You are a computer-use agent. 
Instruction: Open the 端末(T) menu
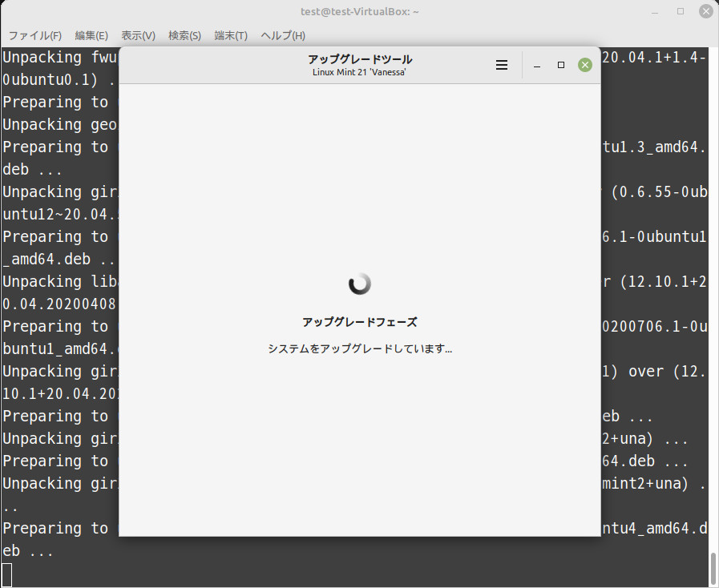click(x=231, y=36)
